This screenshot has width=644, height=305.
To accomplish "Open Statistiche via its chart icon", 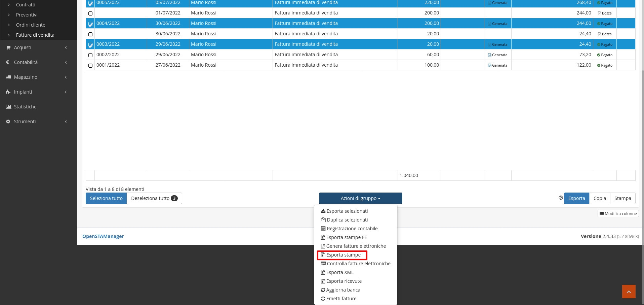I will click(8, 107).
